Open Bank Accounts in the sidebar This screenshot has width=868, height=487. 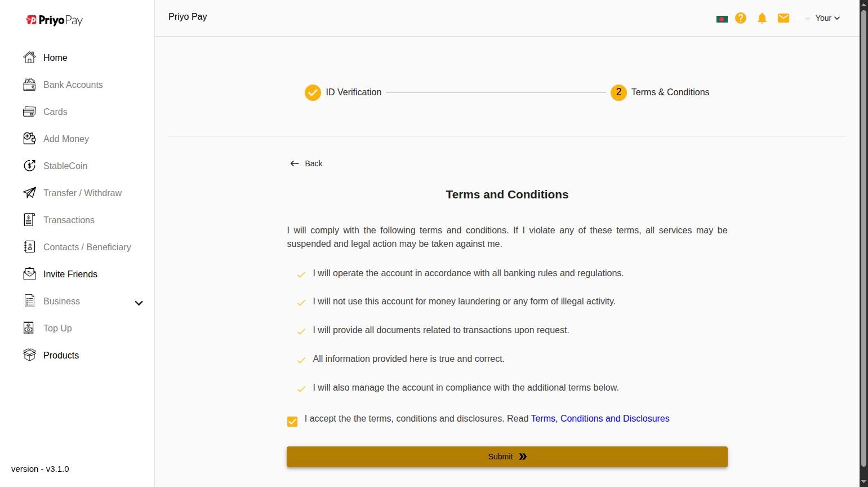point(73,85)
